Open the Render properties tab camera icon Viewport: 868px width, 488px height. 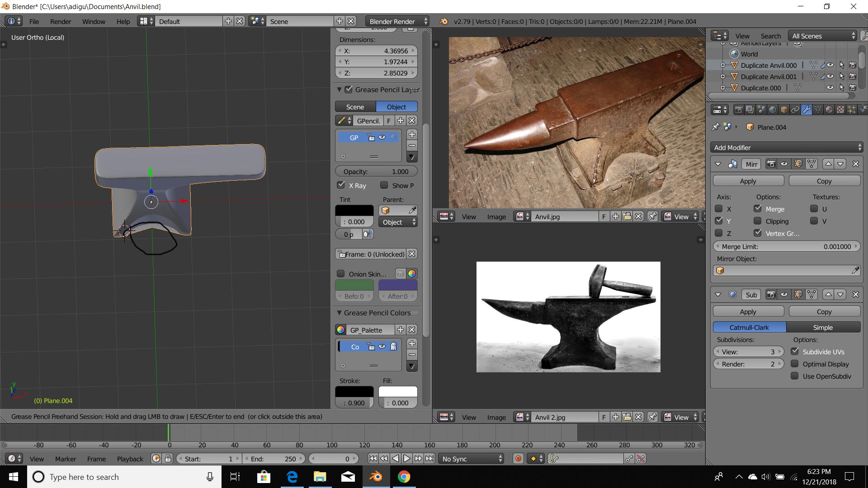[739, 109]
